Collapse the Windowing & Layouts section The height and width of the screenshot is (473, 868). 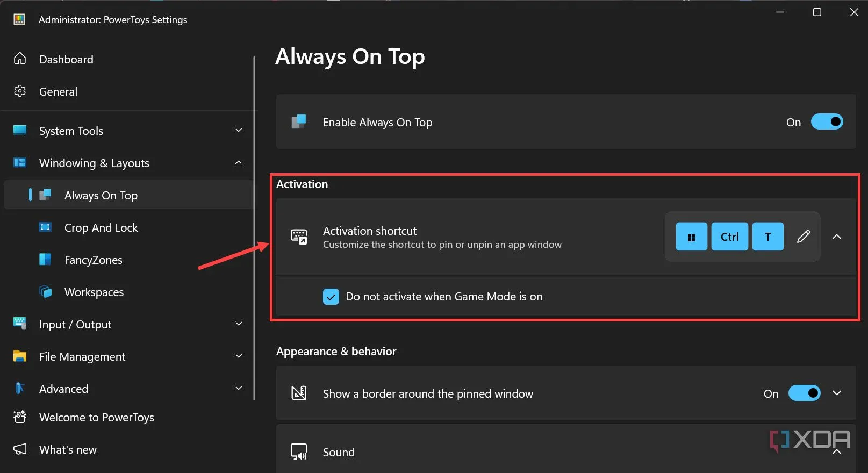pos(239,162)
